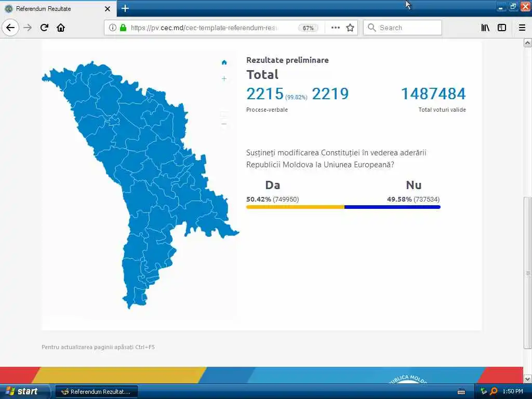Click the page scrollbar up arrow
The width and height of the screenshot is (532, 399).
click(x=528, y=43)
